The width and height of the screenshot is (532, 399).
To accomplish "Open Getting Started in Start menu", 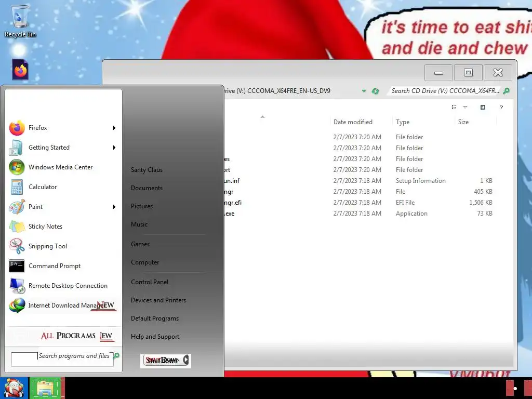I will point(62,148).
